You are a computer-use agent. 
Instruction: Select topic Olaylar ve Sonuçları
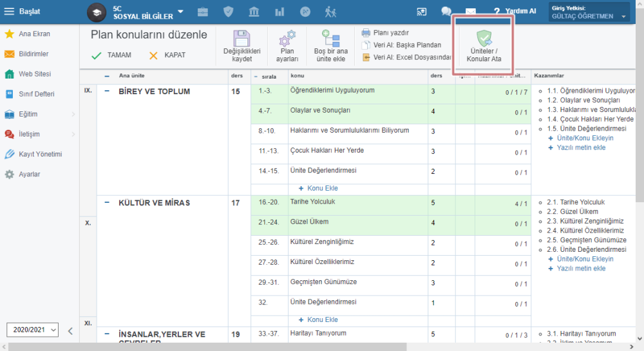[x=320, y=110]
